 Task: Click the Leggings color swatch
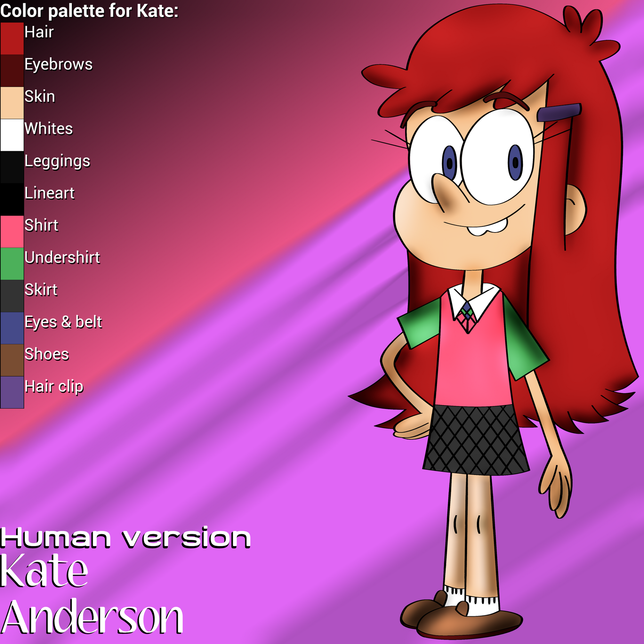coord(12,167)
